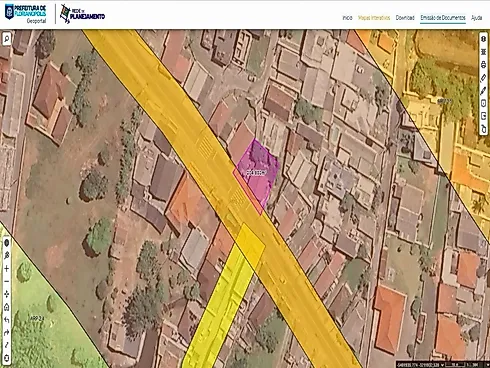Click the Prefeitura de Florianópolis Geoportal logo
The width and height of the screenshot is (490, 368).
25,14
